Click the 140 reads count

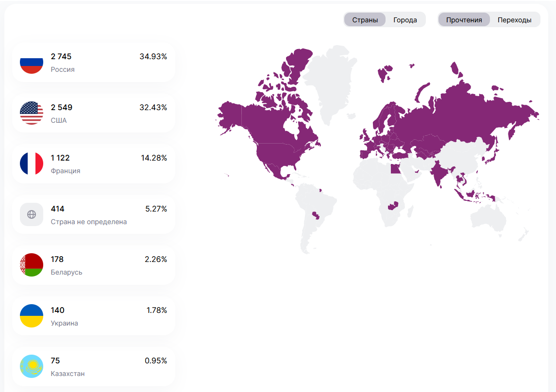(57, 310)
